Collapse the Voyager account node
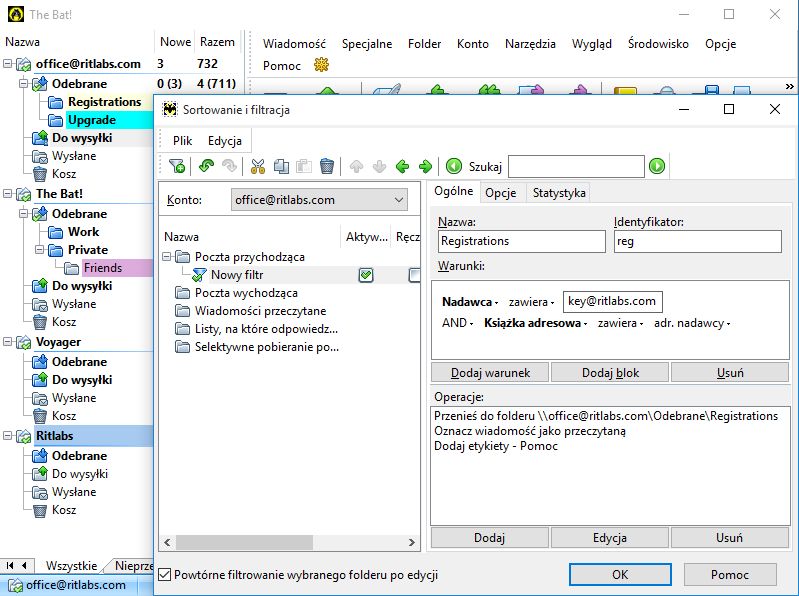 (x=8, y=342)
